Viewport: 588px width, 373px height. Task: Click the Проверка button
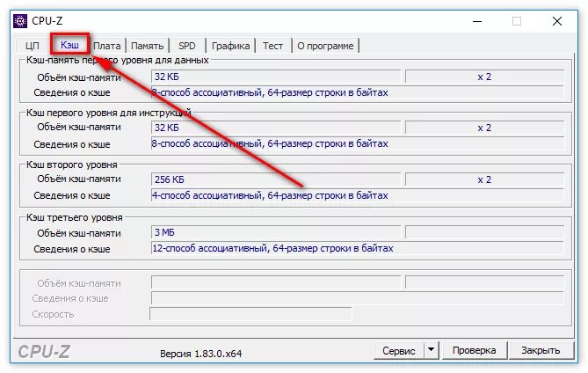[474, 350]
